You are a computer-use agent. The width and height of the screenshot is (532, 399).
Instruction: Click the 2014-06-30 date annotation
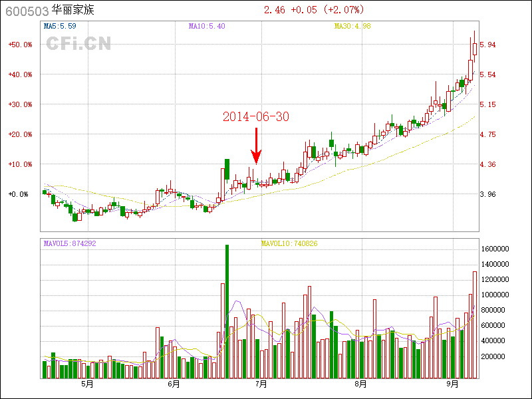click(256, 116)
